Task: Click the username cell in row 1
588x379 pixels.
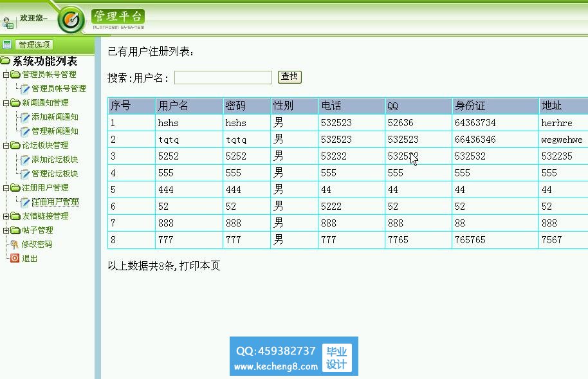Action: 189,123
